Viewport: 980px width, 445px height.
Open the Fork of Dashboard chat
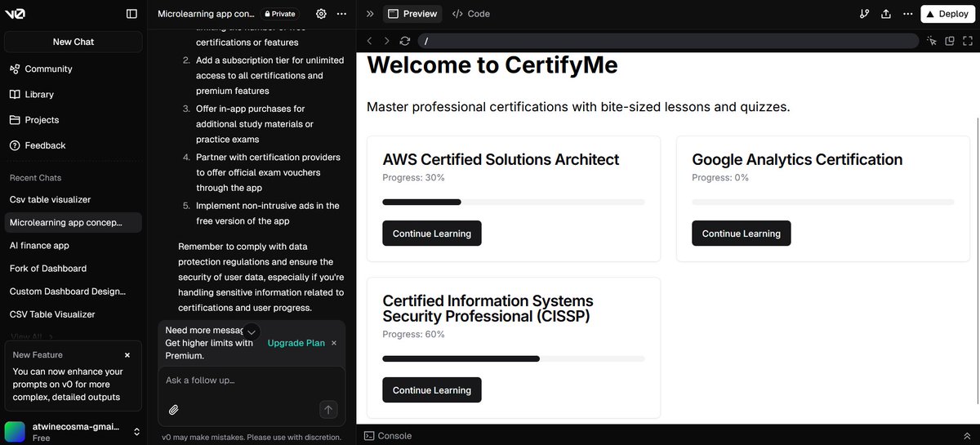pos(48,269)
